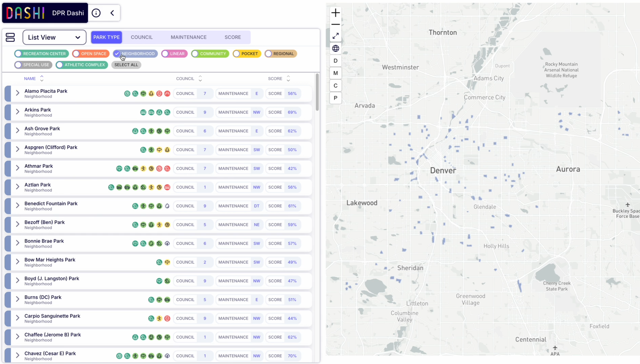The height and width of the screenshot is (364, 640).
Task: Expand the Athmar Park row chevron
Action: pyautogui.click(x=17, y=168)
